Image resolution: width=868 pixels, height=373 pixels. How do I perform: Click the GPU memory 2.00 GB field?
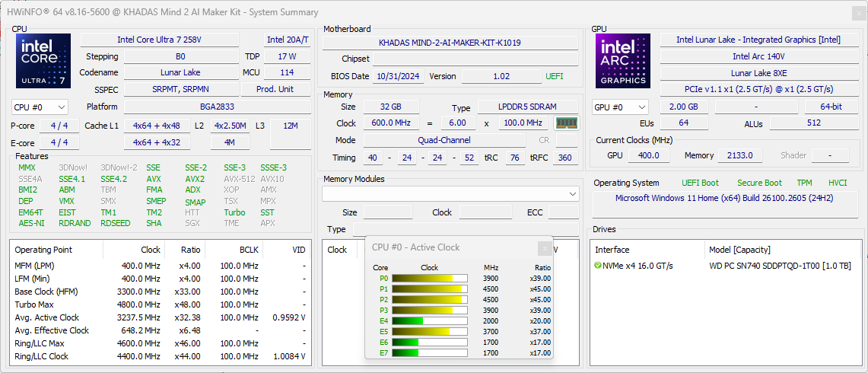[685, 107]
